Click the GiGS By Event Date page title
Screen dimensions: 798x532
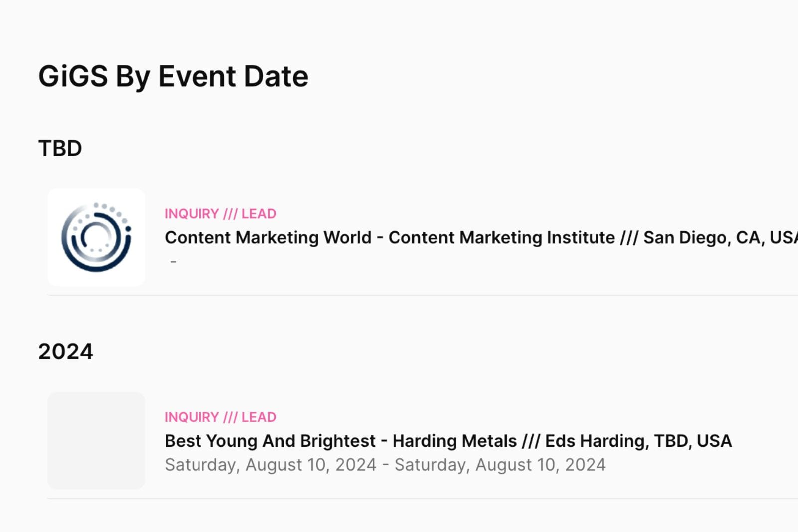click(174, 76)
